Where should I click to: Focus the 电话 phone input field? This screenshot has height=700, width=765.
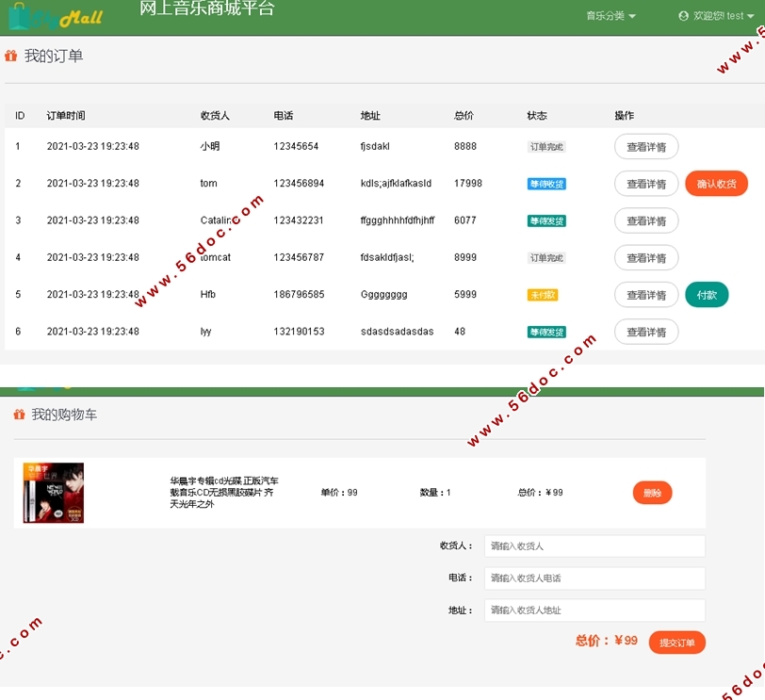coord(594,578)
